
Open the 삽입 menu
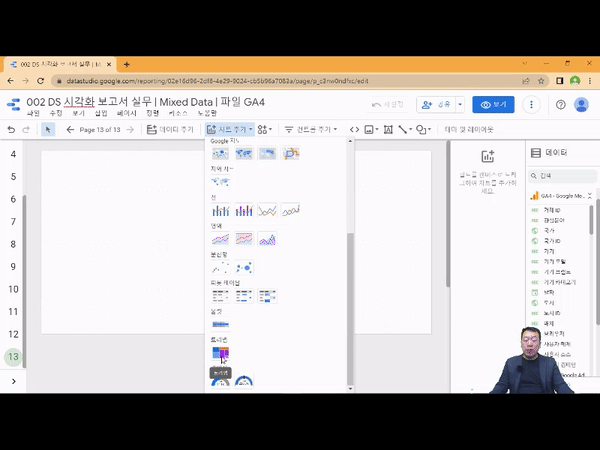click(x=100, y=114)
